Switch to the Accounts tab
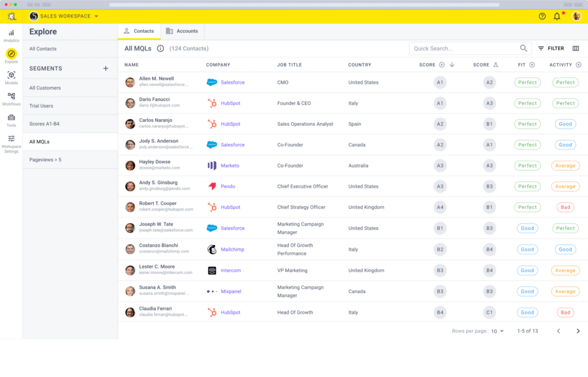Screen dimensions: 588x377 click(182, 31)
